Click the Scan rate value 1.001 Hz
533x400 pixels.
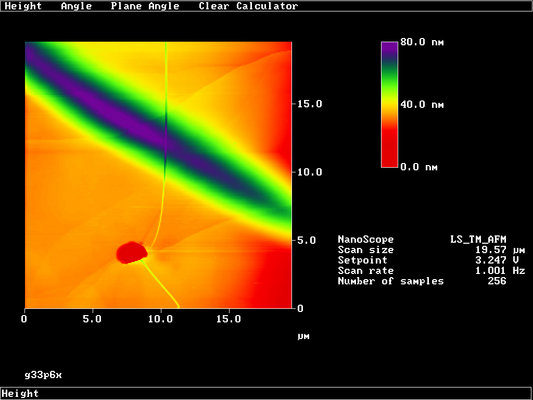[x=500, y=271]
